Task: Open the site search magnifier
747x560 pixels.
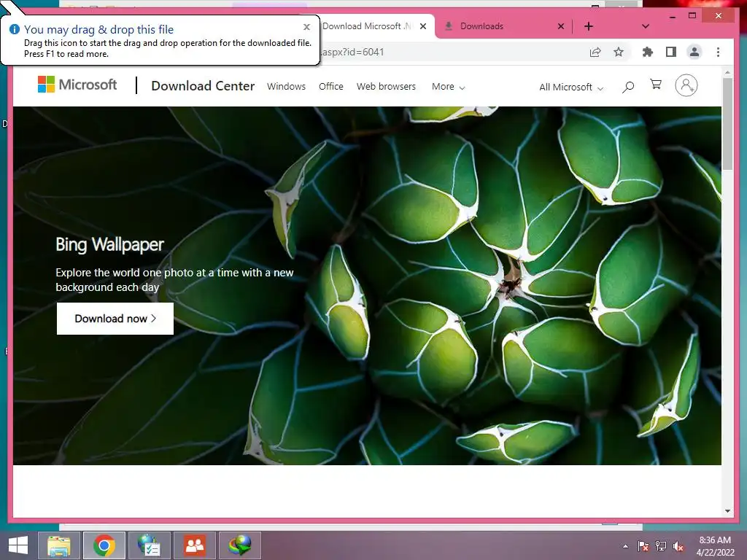Action: [x=628, y=87]
